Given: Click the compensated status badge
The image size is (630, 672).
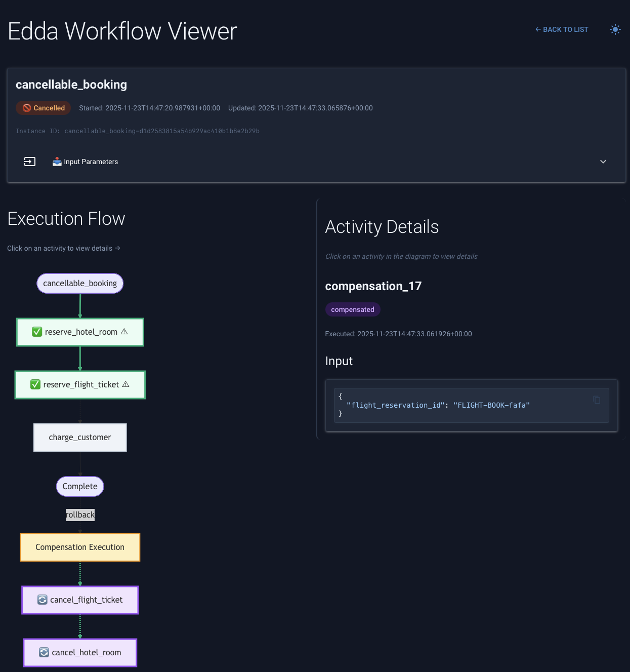Looking at the screenshot, I should [x=353, y=309].
